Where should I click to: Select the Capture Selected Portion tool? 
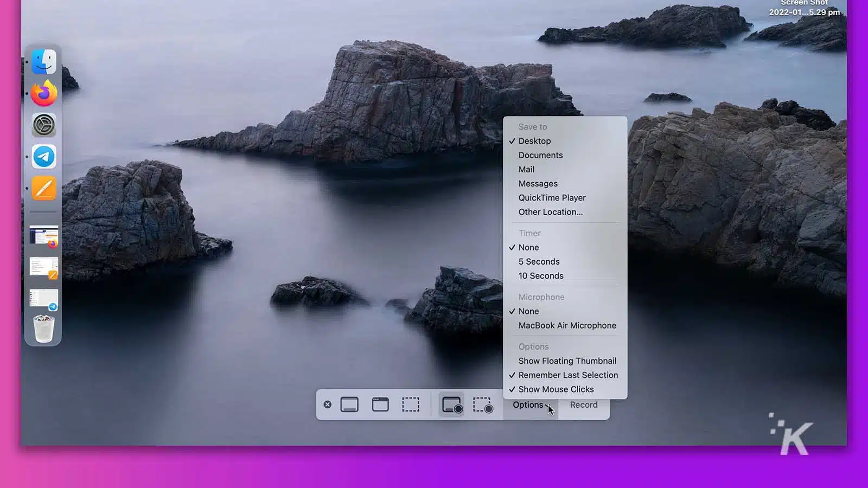[411, 403]
